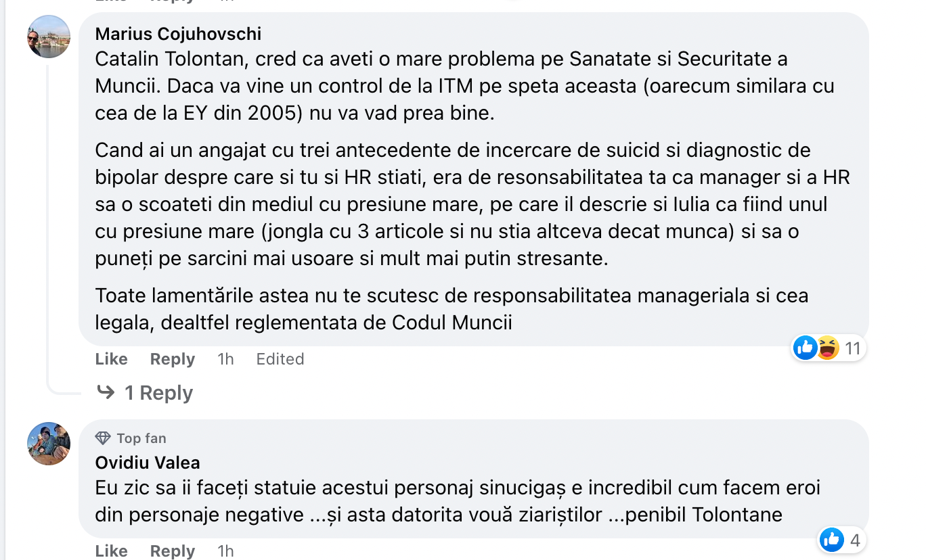Screen dimensions: 926x560
Task: Open Marius Cojuhovschi's profile picture
Action: click(x=49, y=37)
